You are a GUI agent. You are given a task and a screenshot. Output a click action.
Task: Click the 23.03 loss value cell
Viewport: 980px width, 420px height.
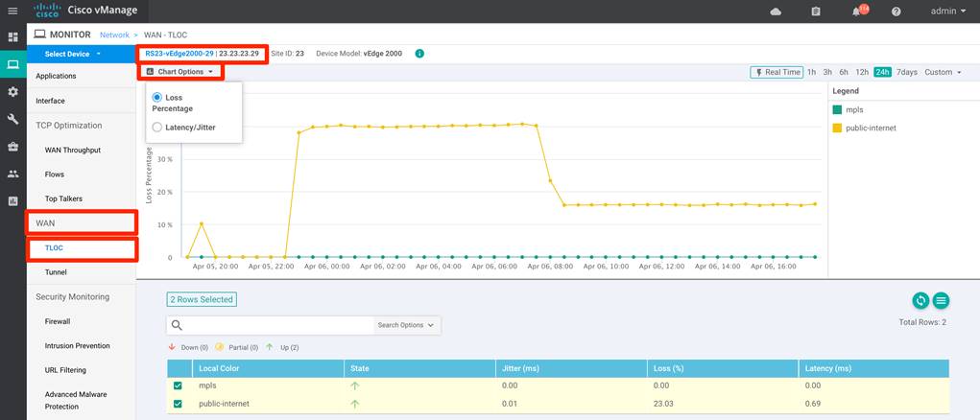(662, 404)
